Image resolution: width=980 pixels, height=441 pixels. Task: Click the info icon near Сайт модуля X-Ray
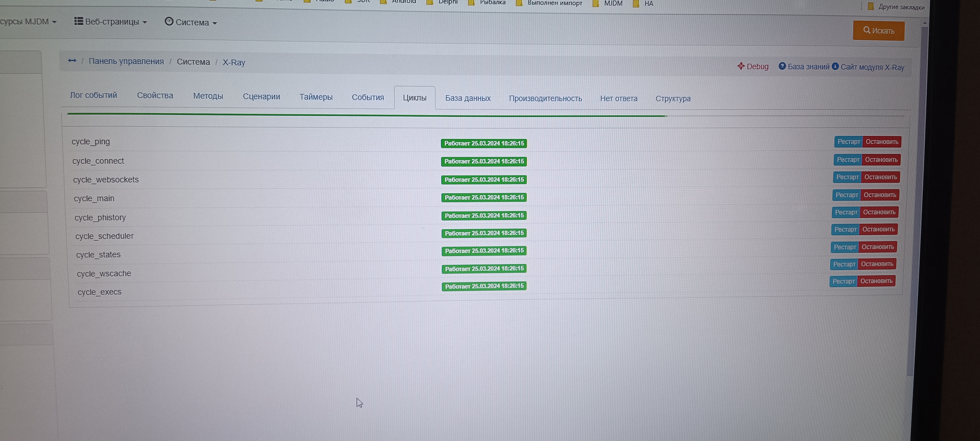pyautogui.click(x=835, y=66)
